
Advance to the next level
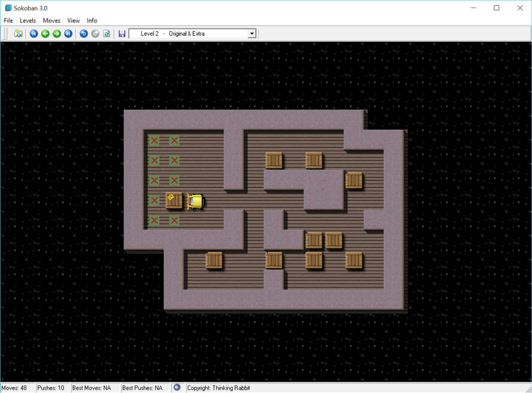[x=57, y=34]
